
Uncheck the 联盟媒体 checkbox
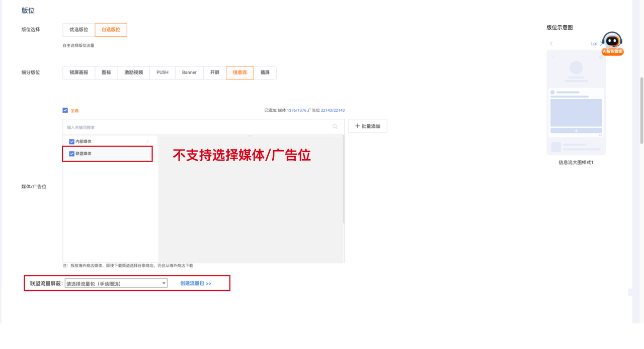tap(72, 154)
